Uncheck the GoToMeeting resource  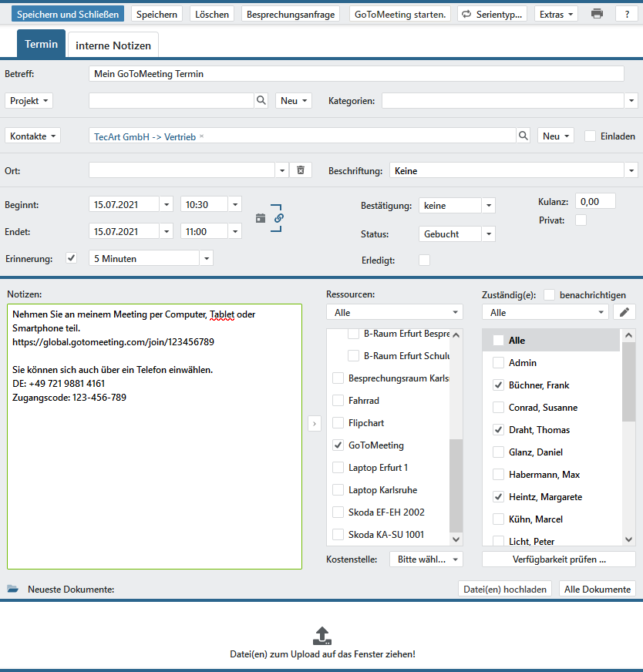pyautogui.click(x=338, y=445)
